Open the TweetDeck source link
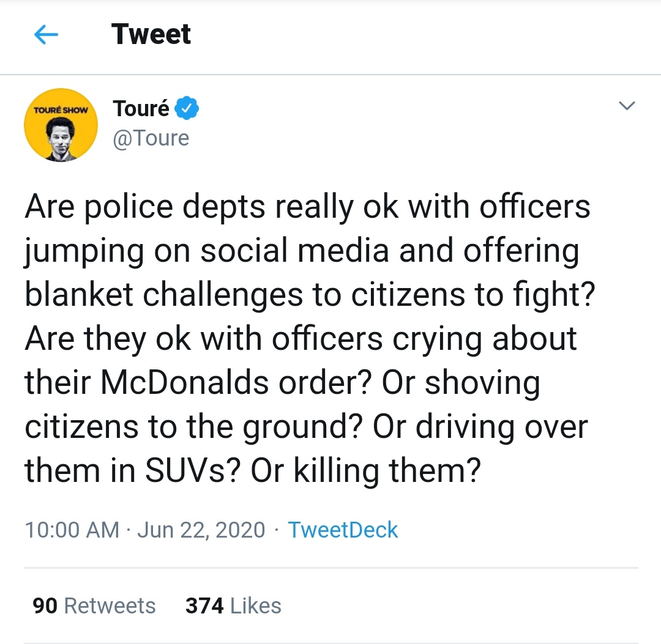This screenshot has width=661, height=644. pyautogui.click(x=343, y=530)
